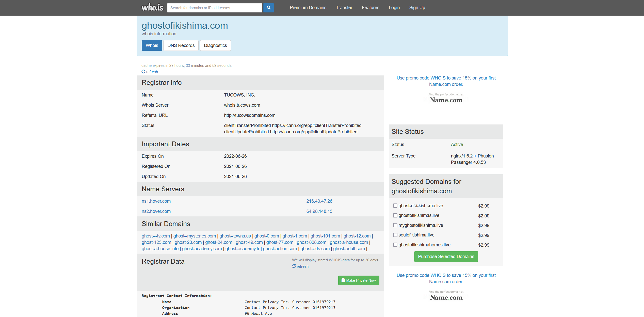
Task: Check the ghostofikishimas.live checkbox
Action: click(x=395, y=215)
